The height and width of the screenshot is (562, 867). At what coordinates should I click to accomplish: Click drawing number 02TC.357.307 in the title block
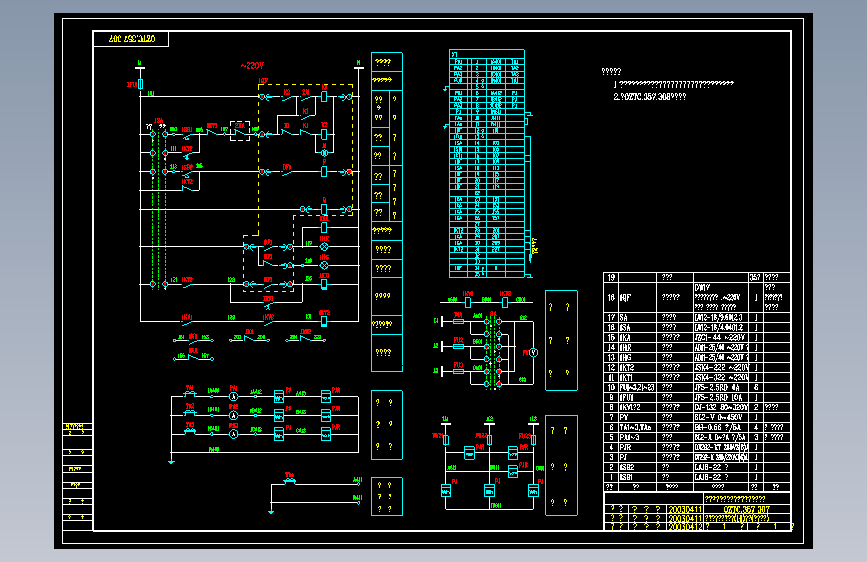click(746, 509)
